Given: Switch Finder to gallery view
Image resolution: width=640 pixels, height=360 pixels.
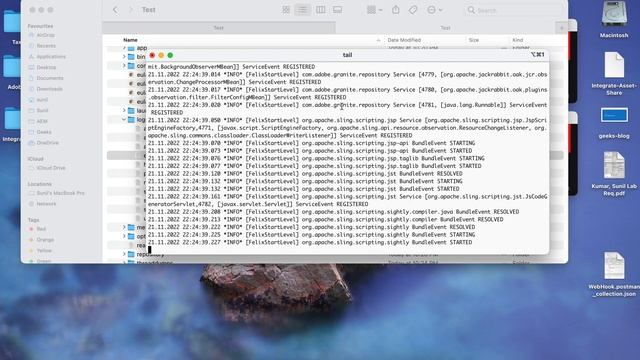Looking at the screenshot, I should pyautogui.click(x=338, y=10).
